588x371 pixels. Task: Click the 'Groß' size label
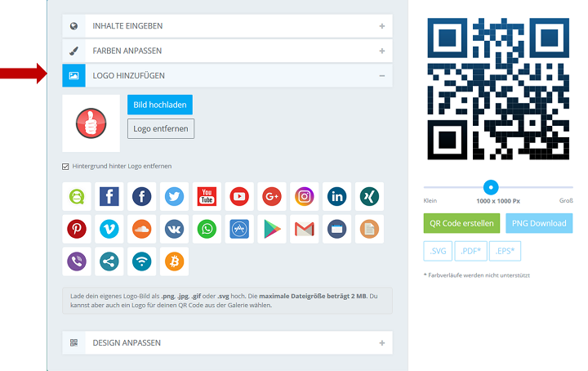(x=566, y=201)
